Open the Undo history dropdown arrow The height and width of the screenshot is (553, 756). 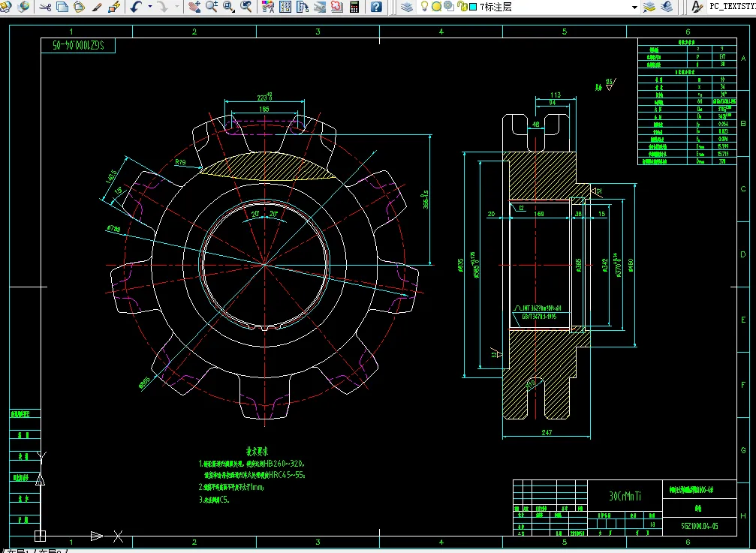(x=150, y=7)
